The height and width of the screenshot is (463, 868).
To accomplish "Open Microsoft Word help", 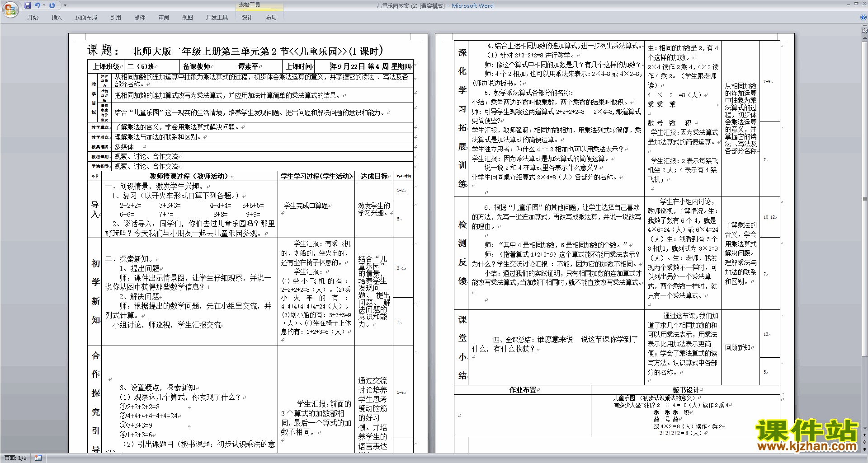I will (x=863, y=18).
